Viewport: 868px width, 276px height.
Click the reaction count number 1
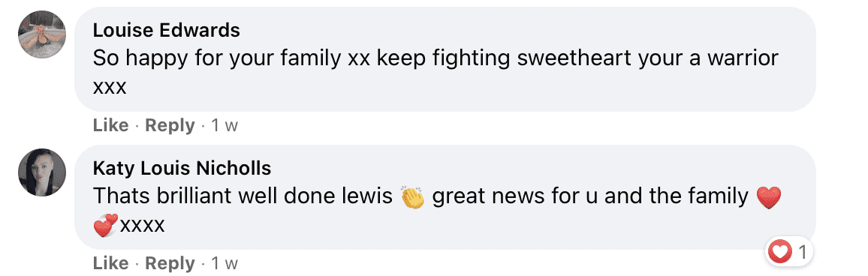[802, 253]
